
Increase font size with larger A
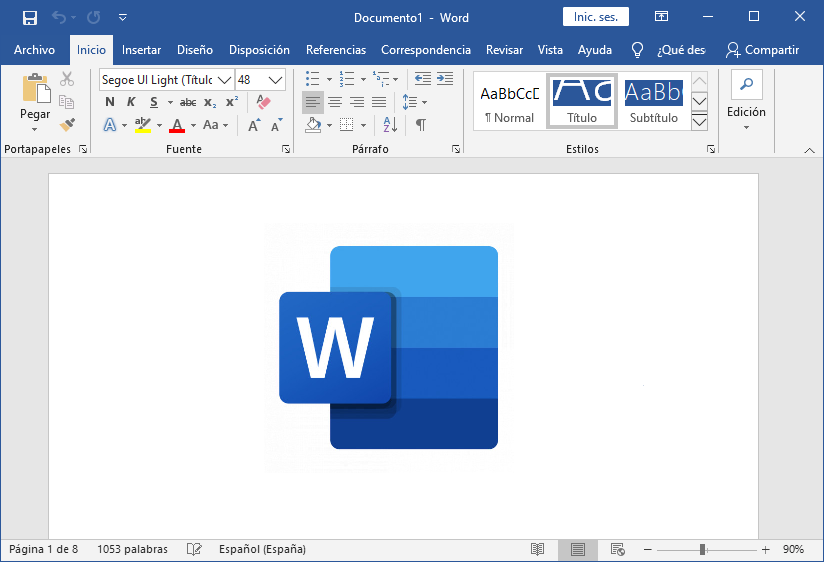[x=254, y=125]
